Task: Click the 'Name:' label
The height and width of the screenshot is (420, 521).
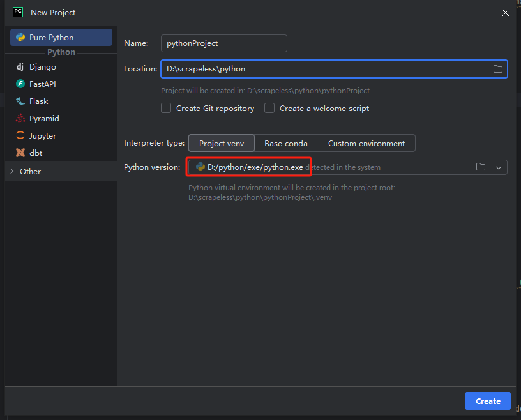Action: pyautogui.click(x=136, y=43)
